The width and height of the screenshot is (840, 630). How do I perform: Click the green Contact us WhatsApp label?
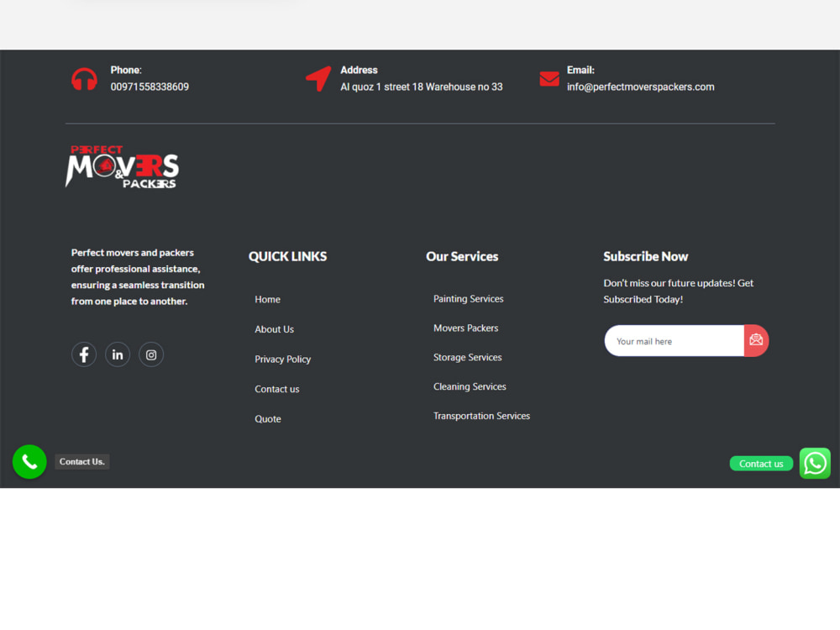coord(761,464)
